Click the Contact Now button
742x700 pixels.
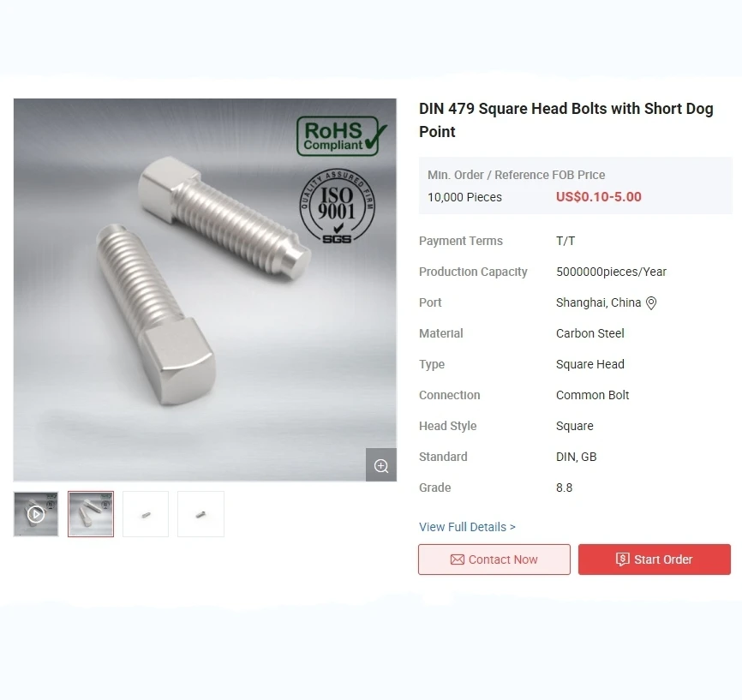494,559
